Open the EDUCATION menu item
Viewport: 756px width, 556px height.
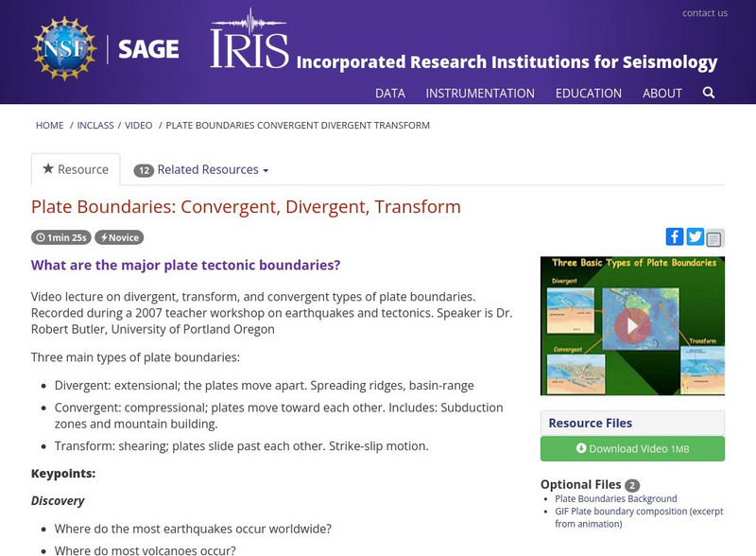tap(590, 93)
